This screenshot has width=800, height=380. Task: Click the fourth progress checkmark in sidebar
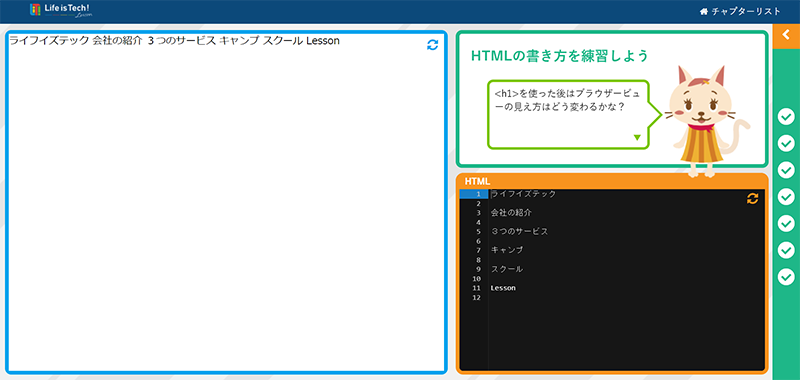coord(786,196)
